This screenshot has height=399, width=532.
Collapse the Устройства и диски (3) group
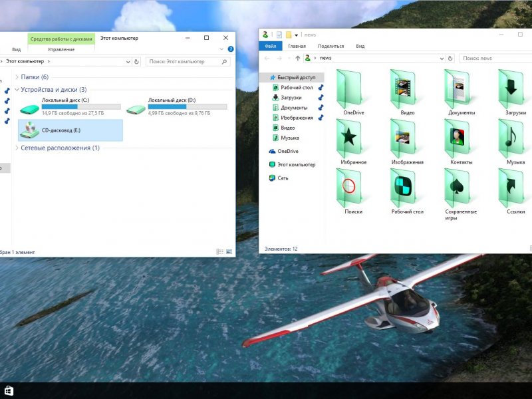pos(17,90)
